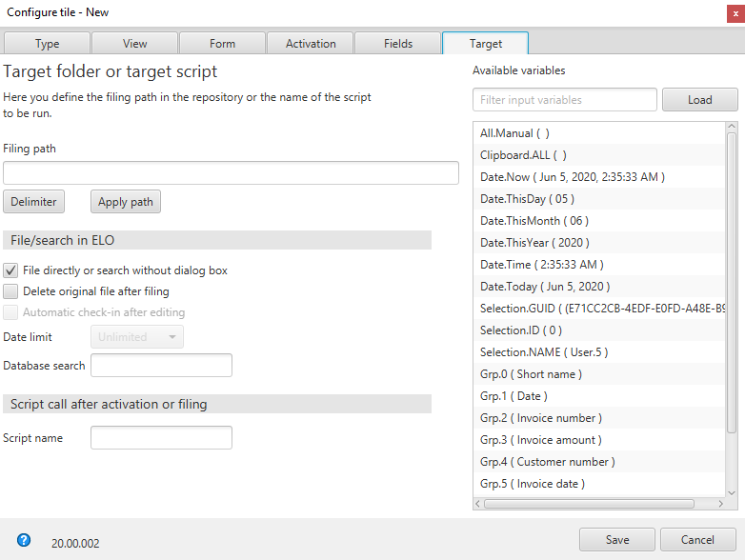This screenshot has height=560, width=745.
Task: Focus the Filing path input field
Action: [x=231, y=173]
